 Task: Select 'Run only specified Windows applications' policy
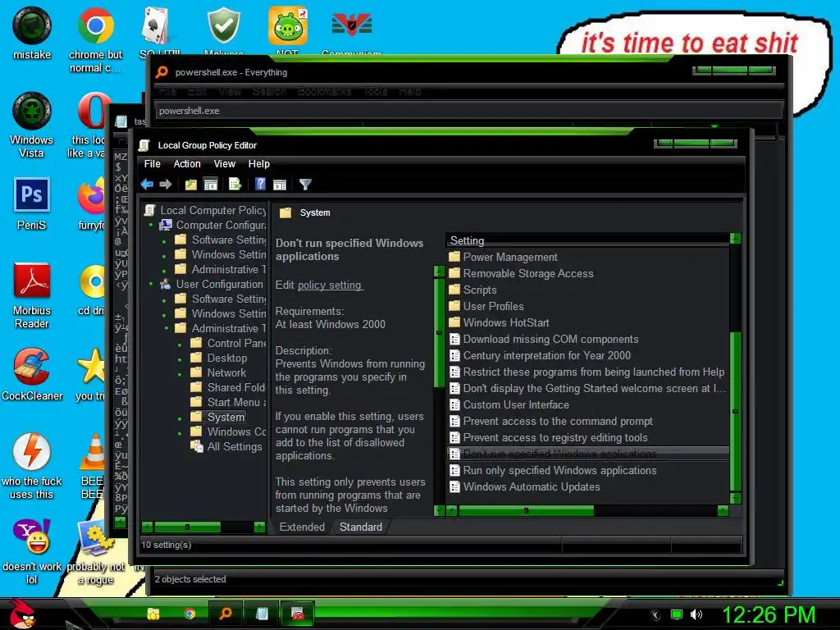pyautogui.click(x=559, y=470)
